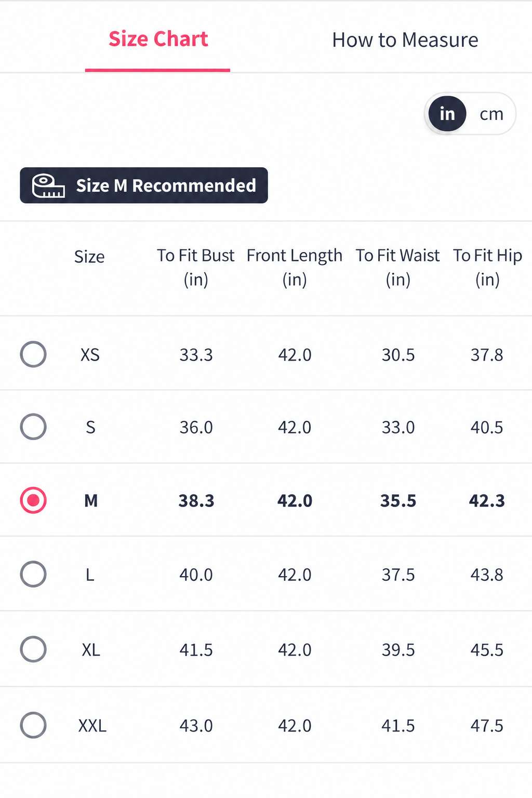This screenshot has width=532, height=798.
Task: Select the XS size radio button
Action: (33, 354)
